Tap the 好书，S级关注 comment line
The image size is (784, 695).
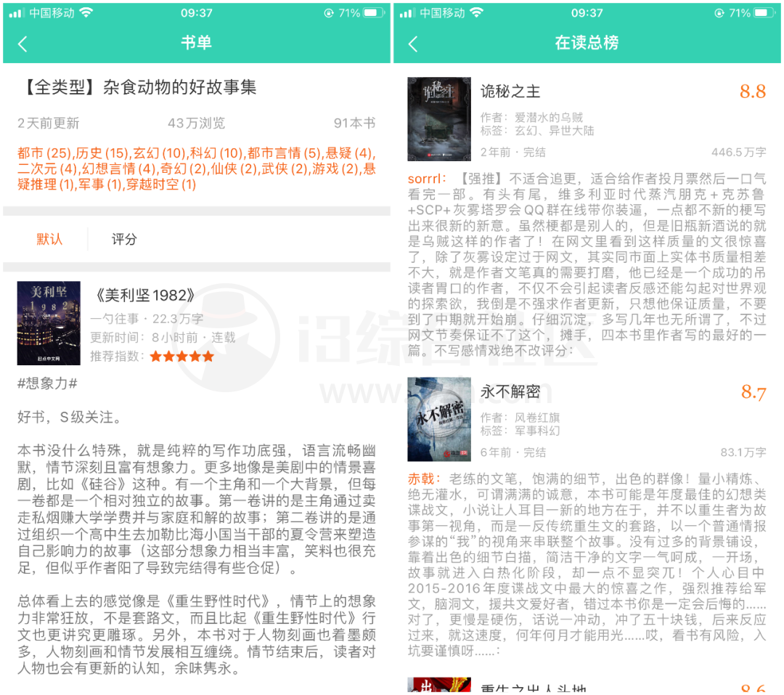point(70,417)
